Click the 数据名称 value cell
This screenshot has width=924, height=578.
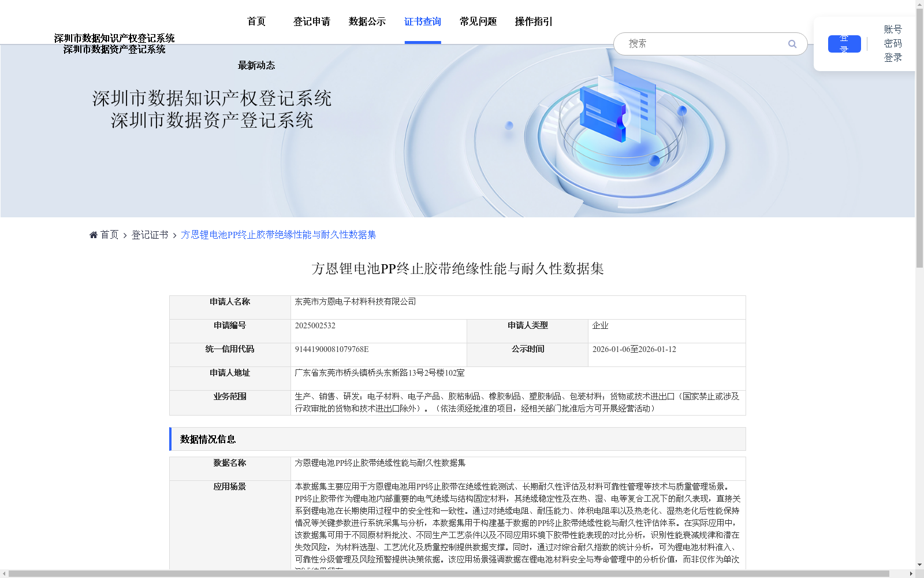518,469
